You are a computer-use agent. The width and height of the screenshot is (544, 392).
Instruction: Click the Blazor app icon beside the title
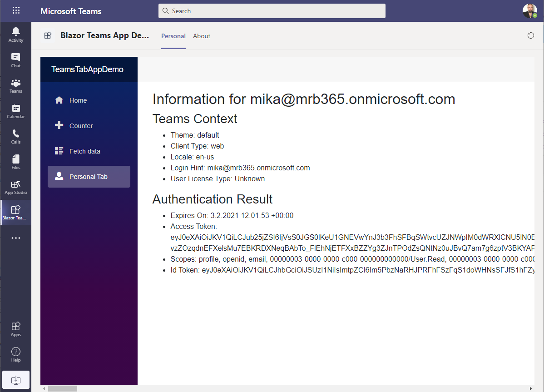click(48, 35)
